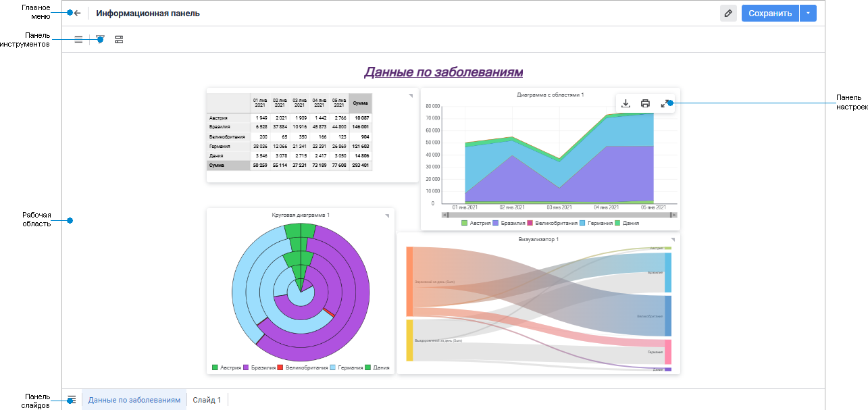Image resolution: width=868 pixels, height=410 pixels.
Task: Go back using the main menu arrow
Action: (x=77, y=13)
